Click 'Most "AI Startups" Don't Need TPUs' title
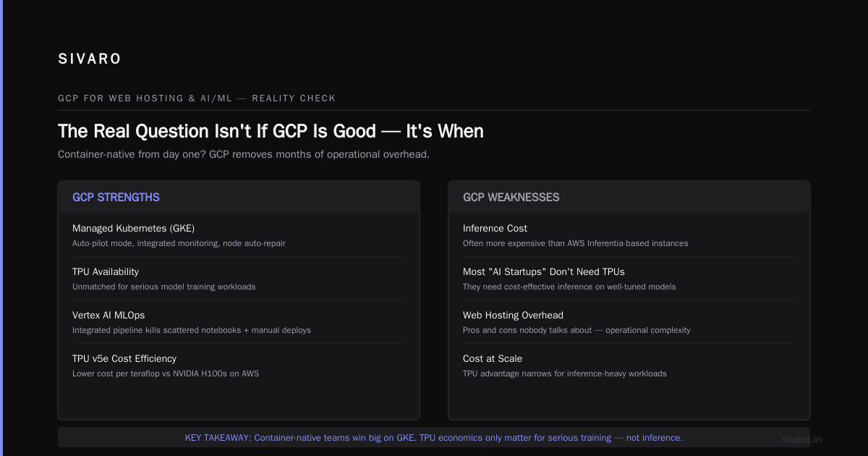Viewport: 868px width, 456px height. [544, 271]
